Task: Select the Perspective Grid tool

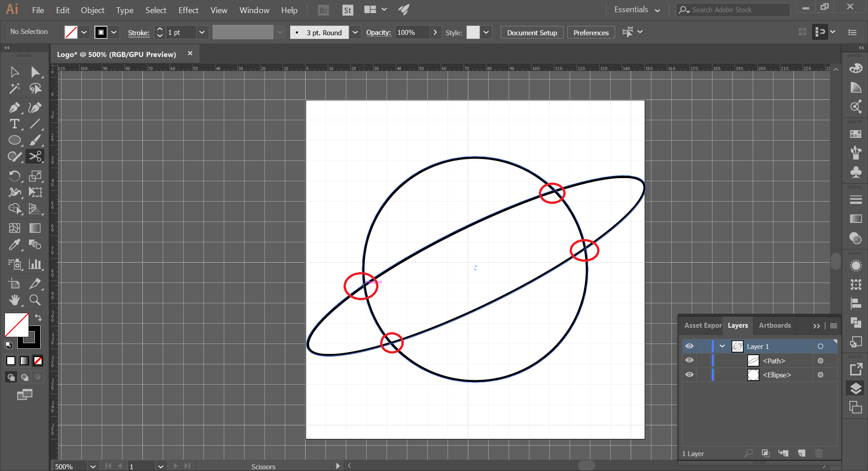Action: (35, 208)
